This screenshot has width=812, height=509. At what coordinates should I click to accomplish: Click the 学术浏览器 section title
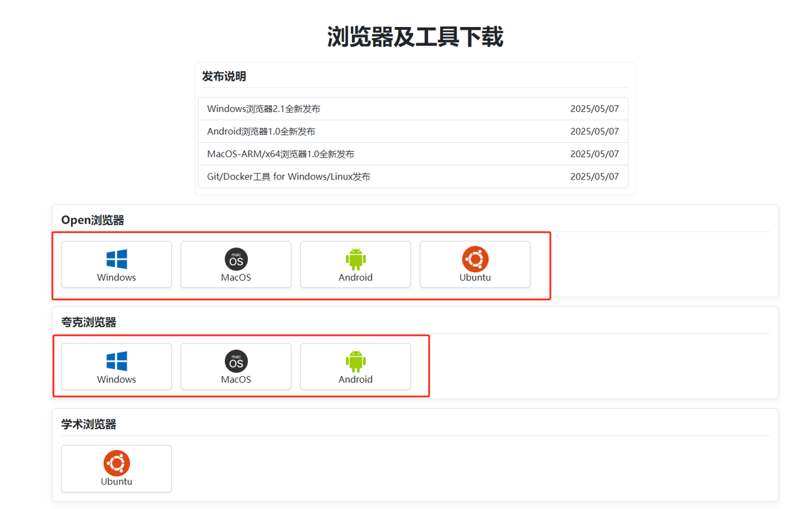(89, 424)
